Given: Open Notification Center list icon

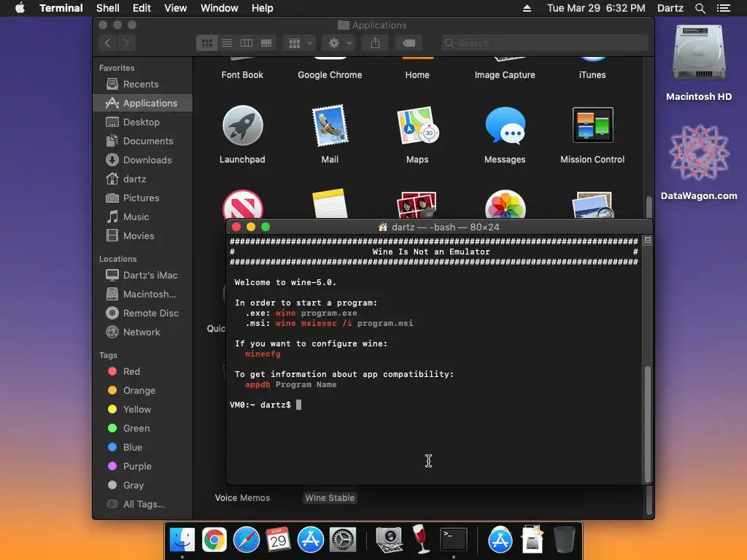Looking at the screenshot, I should click(723, 8).
